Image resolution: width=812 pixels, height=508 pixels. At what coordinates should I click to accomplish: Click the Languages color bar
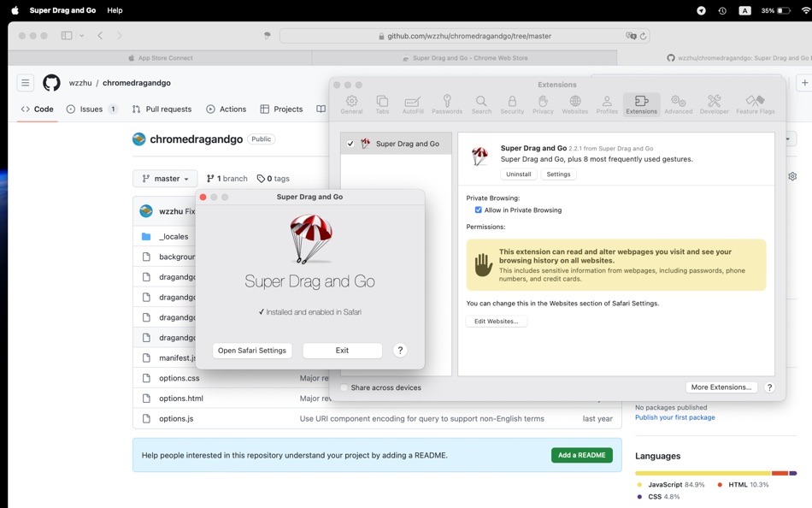[x=715, y=473]
